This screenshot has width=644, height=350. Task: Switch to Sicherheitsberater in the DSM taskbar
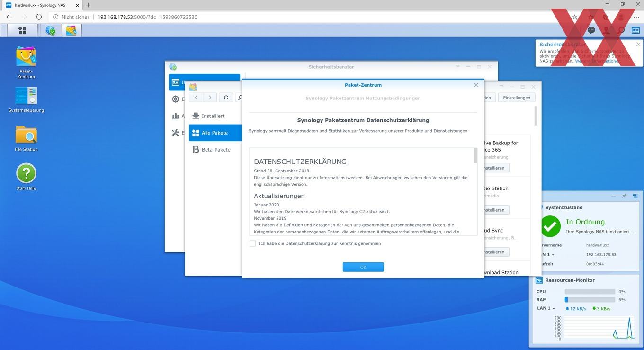point(50,30)
